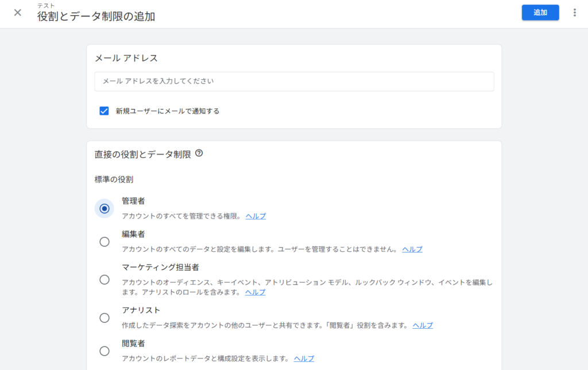Click the blue 追加 button

click(x=540, y=13)
